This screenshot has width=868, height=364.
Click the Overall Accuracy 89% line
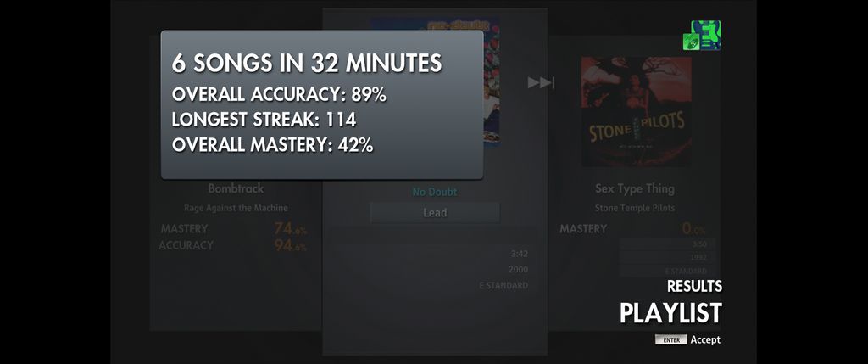click(279, 95)
